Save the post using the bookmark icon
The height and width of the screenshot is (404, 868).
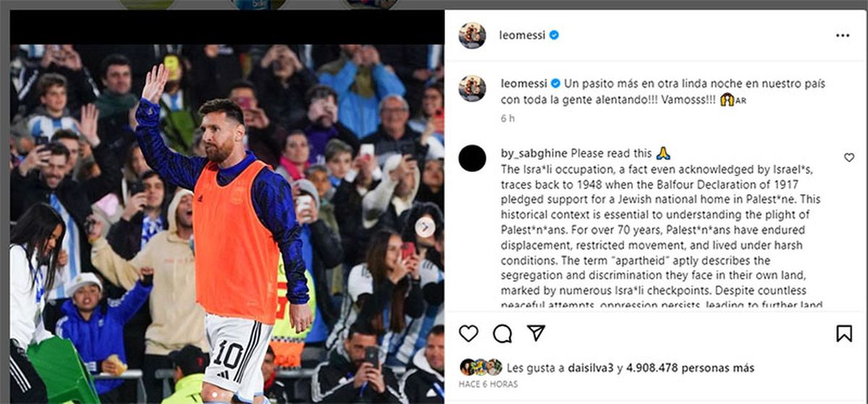844,333
